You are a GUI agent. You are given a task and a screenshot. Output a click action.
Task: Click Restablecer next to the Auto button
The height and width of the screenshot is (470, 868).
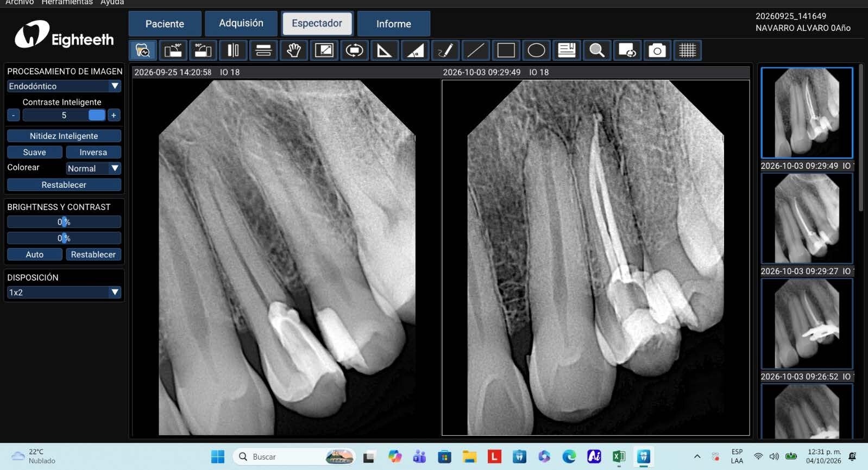pos(93,254)
